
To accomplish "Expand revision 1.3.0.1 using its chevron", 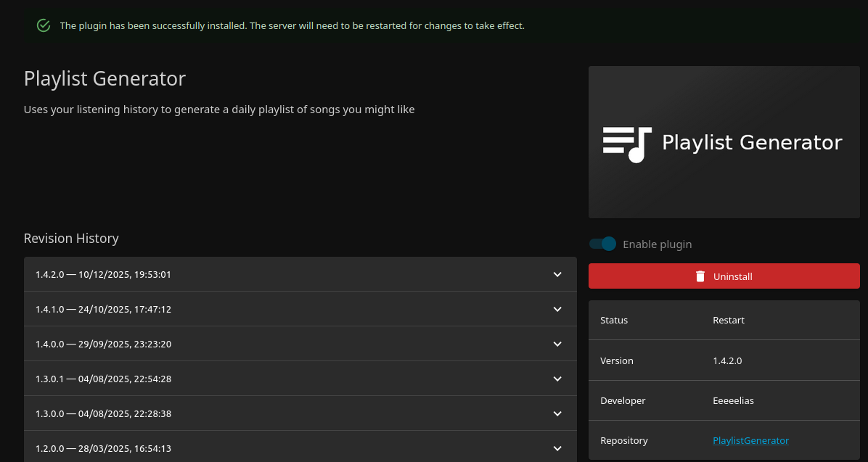I will (x=557, y=379).
